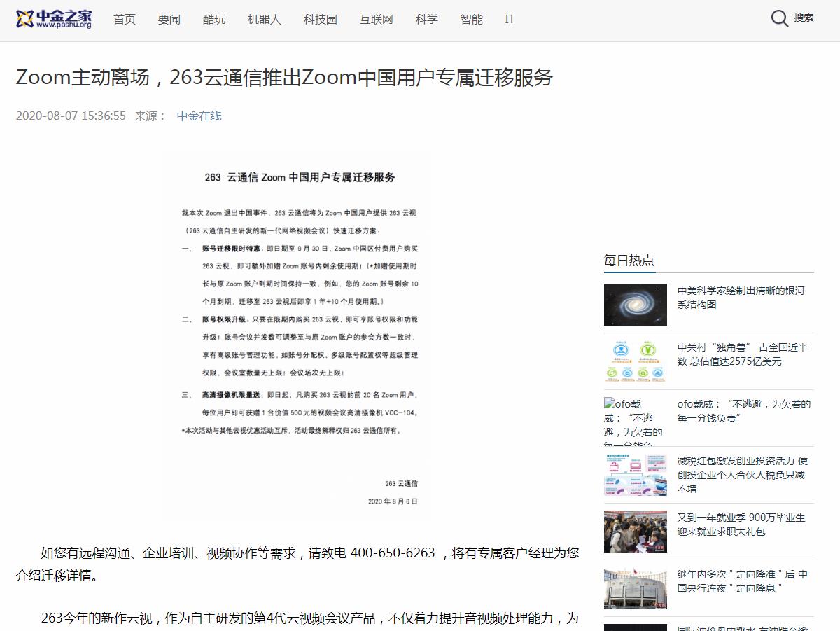The image size is (840, 631).
Task: Open the 互联网 section
Action: tap(377, 20)
